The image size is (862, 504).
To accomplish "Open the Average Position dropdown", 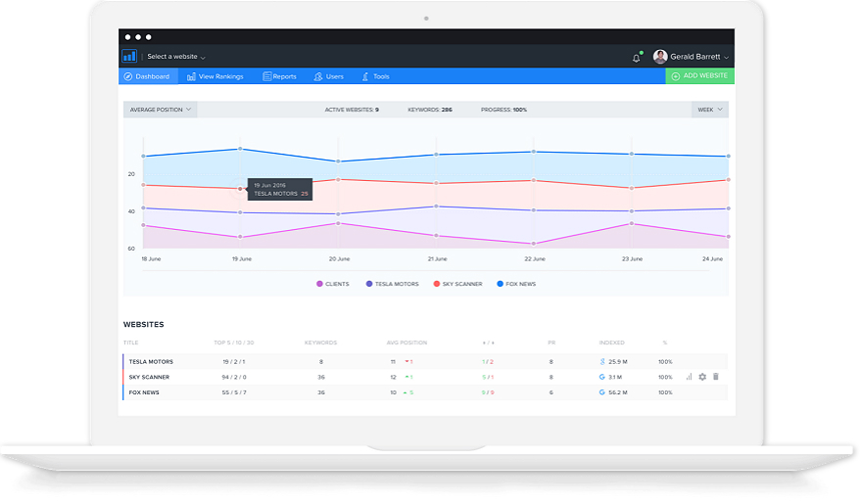I will 160,110.
